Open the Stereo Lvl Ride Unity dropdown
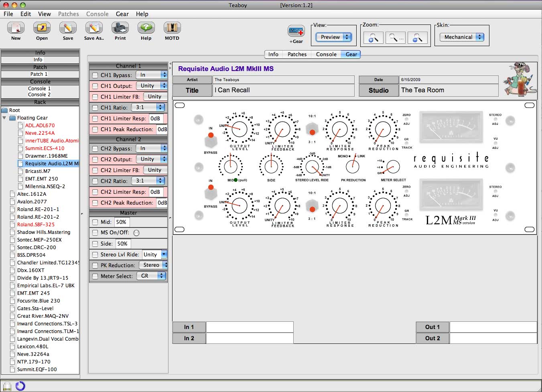The width and height of the screenshot is (542, 392). click(x=154, y=254)
